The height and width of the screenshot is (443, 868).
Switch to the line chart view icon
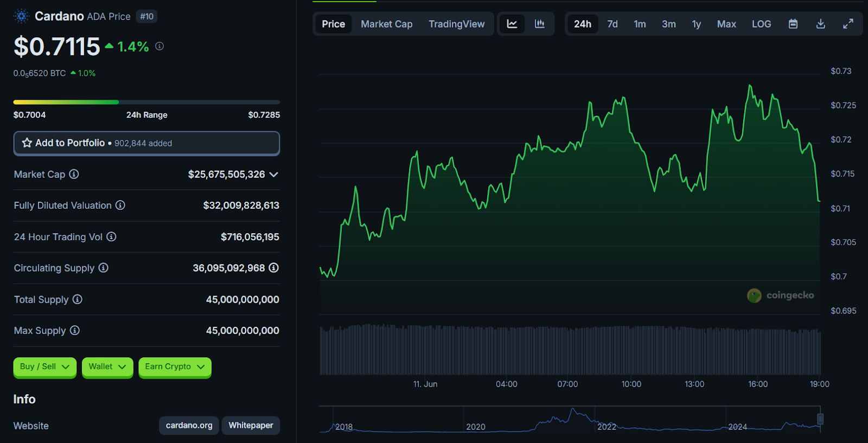click(x=512, y=24)
